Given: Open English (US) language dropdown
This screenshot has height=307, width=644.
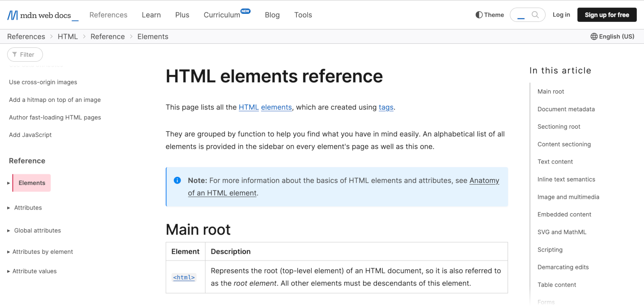Looking at the screenshot, I should click(612, 37).
